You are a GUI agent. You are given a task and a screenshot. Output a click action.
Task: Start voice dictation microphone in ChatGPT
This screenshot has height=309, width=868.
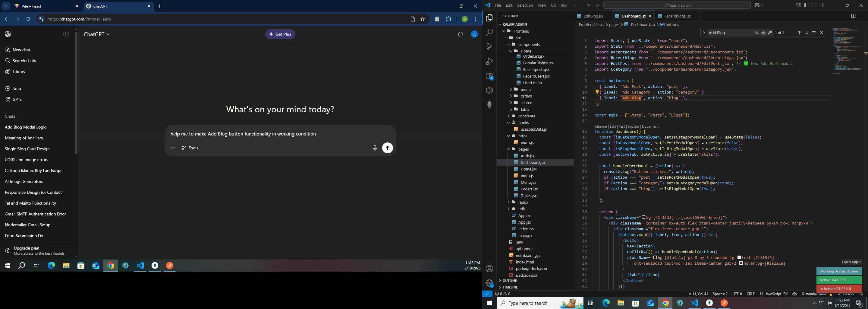click(x=375, y=148)
